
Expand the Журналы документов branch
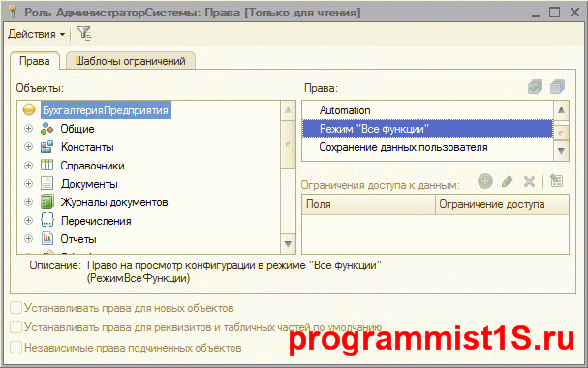(28, 202)
